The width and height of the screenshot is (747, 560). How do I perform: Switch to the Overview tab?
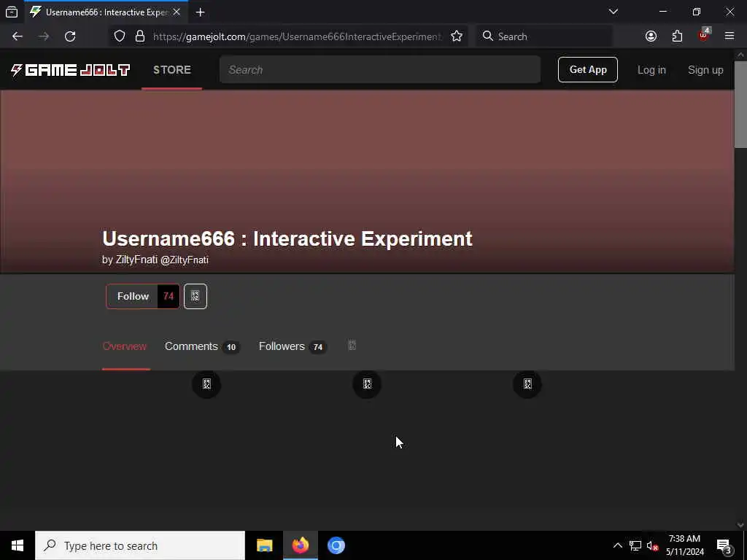coord(125,346)
